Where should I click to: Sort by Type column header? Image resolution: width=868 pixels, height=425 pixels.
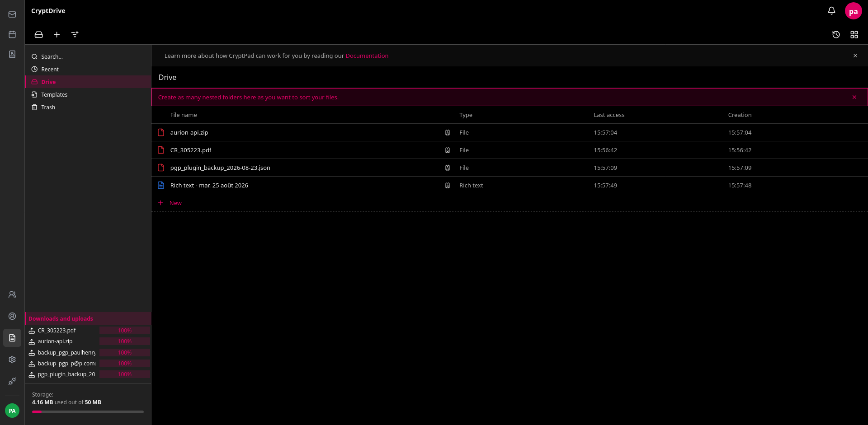(x=466, y=115)
